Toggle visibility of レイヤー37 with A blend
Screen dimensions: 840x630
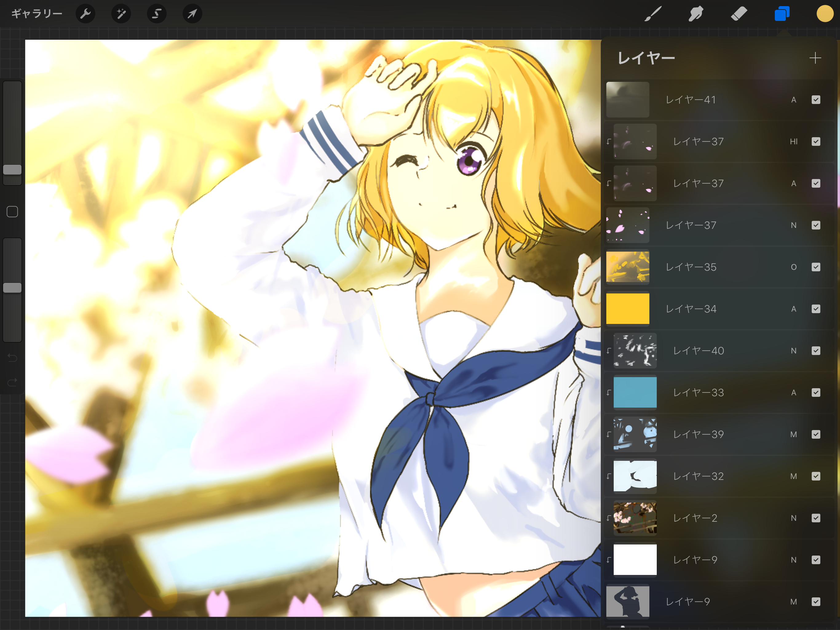816,184
